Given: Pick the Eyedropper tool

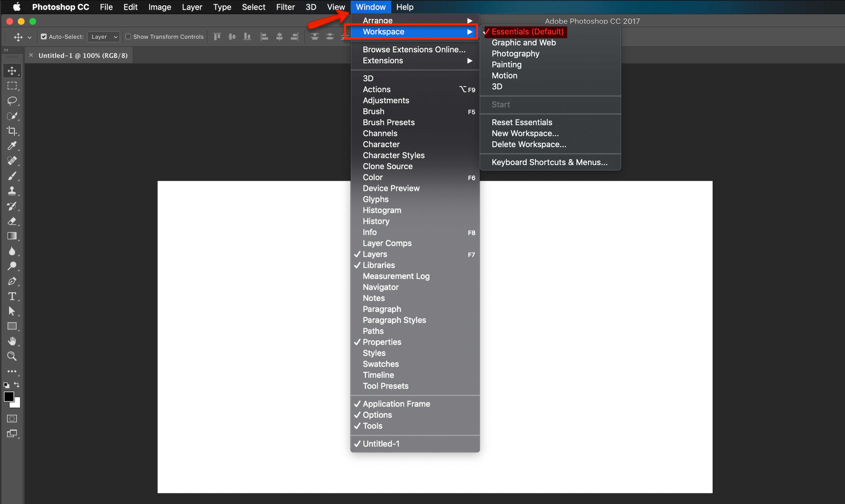Looking at the screenshot, I should tap(12, 146).
